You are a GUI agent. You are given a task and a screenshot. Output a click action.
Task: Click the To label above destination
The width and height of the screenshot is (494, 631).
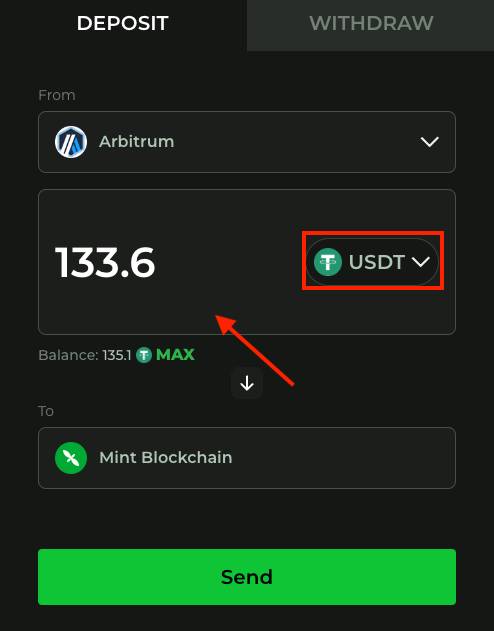pos(46,411)
